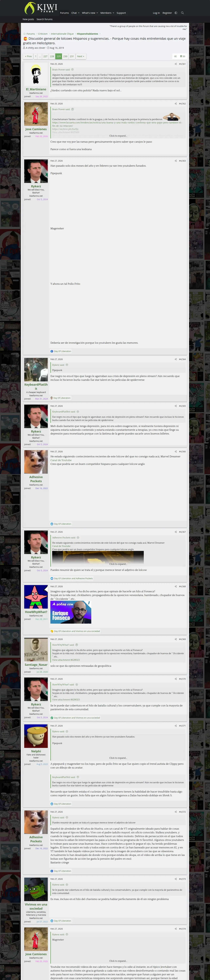Open thread author 'A shitty ass clover'
Viewport: 210px width, 980px height.
tap(35, 48)
